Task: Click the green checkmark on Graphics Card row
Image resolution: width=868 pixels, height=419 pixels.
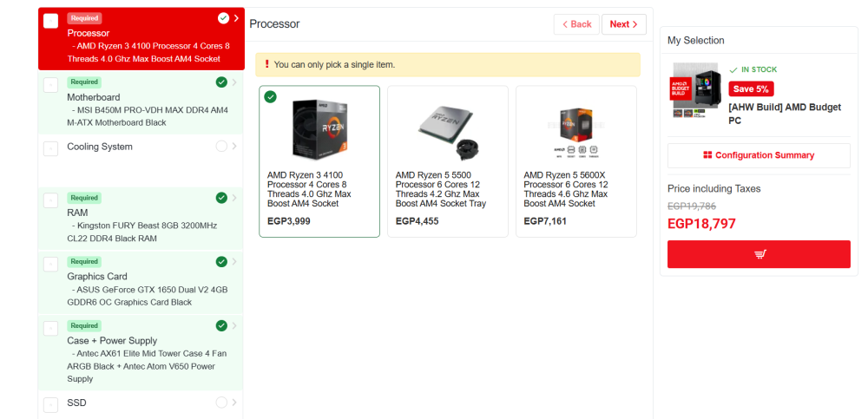Action: tap(221, 261)
